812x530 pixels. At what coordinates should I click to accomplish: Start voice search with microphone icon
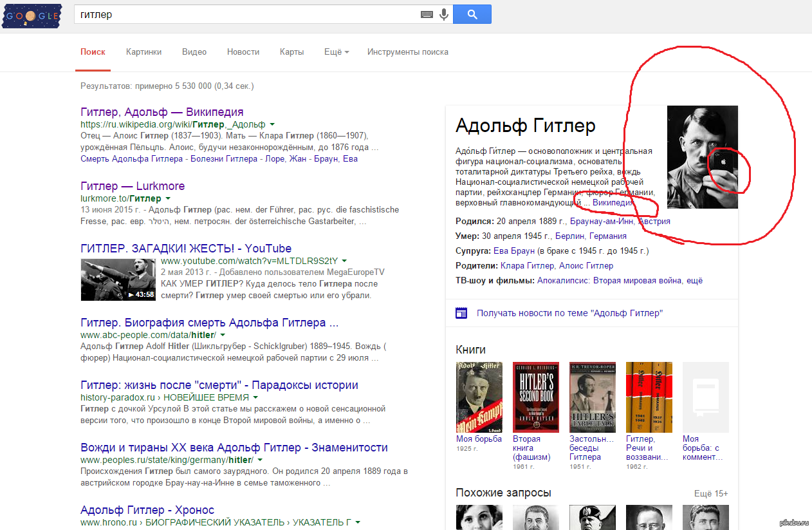click(x=443, y=14)
